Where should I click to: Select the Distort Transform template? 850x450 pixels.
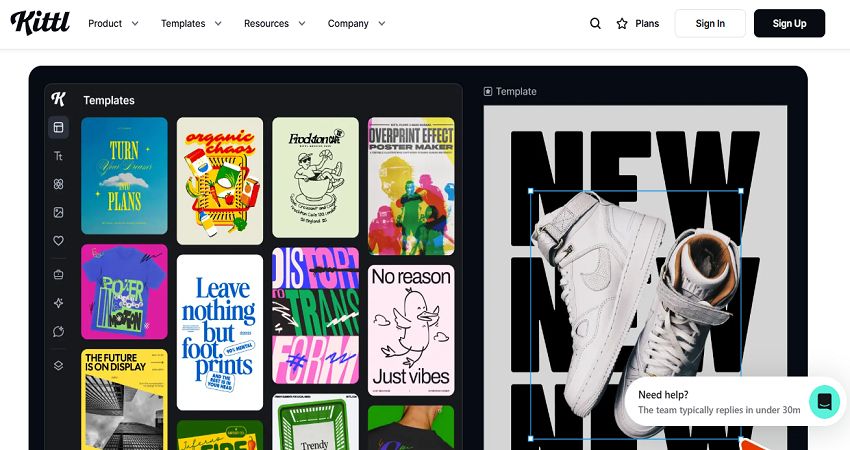click(x=315, y=316)
